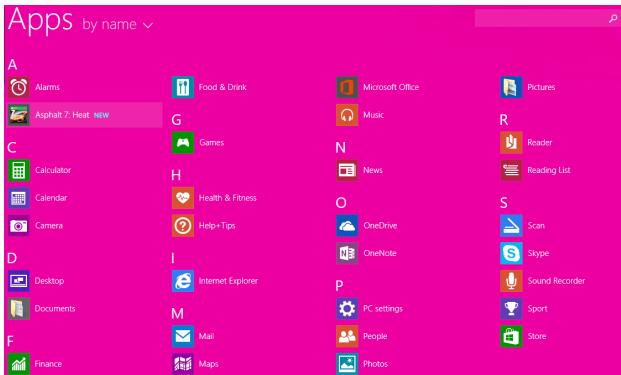Open the Scan app icon
This screenshot has width=621, height=375.
pos(511,226)
